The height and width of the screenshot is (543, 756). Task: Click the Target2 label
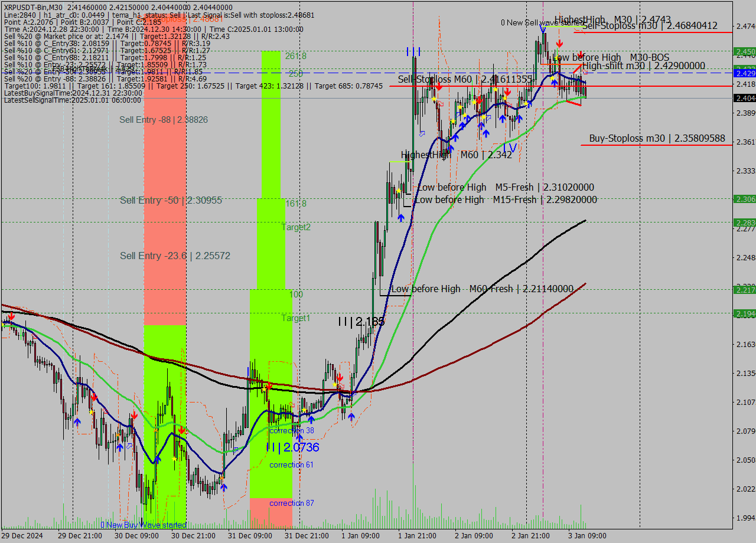[296, 227]
